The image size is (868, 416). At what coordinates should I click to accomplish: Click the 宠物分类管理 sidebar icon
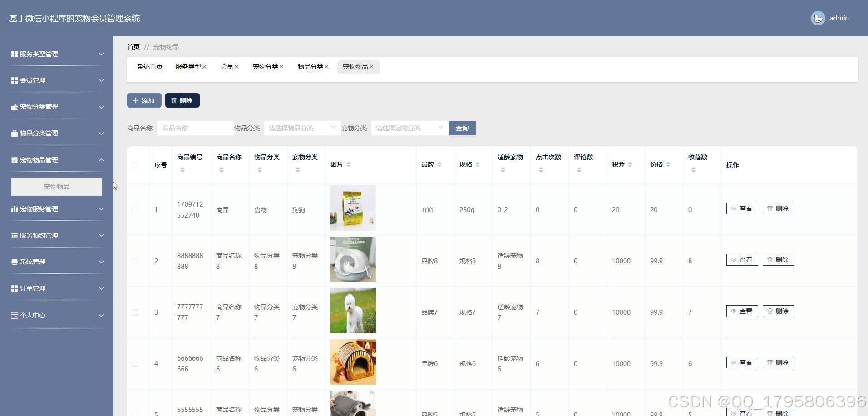click(15, 107)
